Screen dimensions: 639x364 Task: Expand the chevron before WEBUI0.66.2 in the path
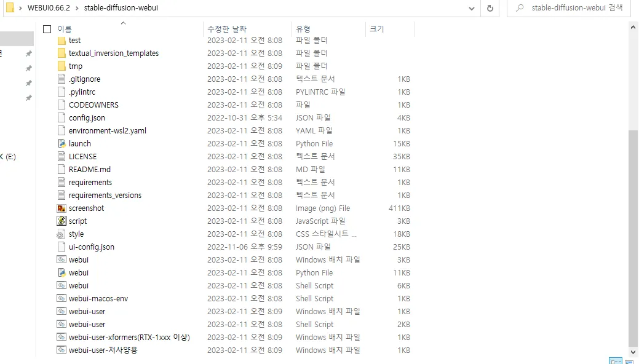pyautogui.click(x=20, y=8)
